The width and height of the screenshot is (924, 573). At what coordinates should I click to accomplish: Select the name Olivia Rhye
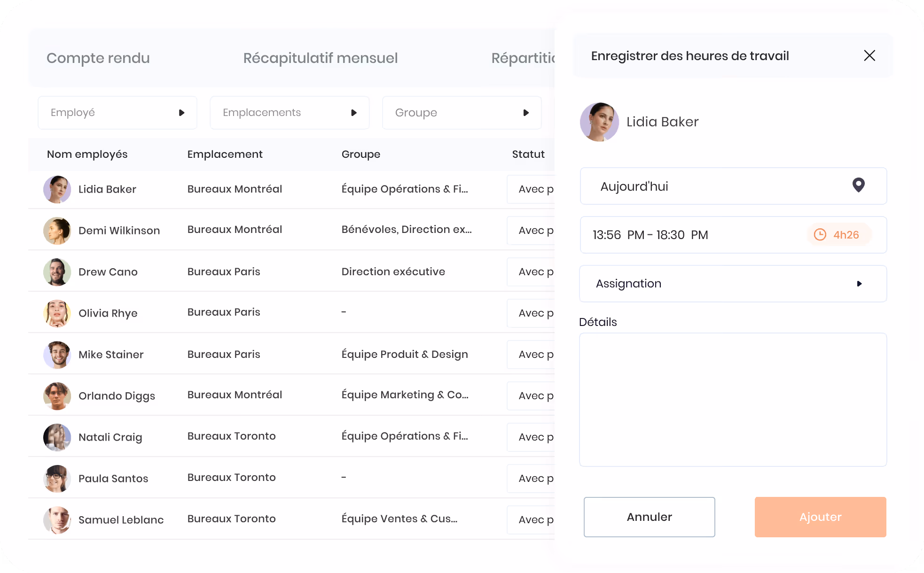click(108, 313)
